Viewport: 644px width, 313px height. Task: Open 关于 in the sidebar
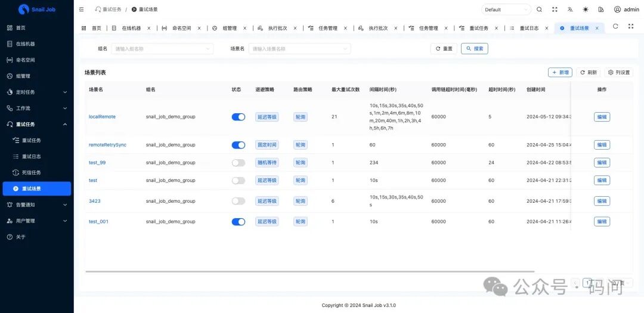coord(37,237)
